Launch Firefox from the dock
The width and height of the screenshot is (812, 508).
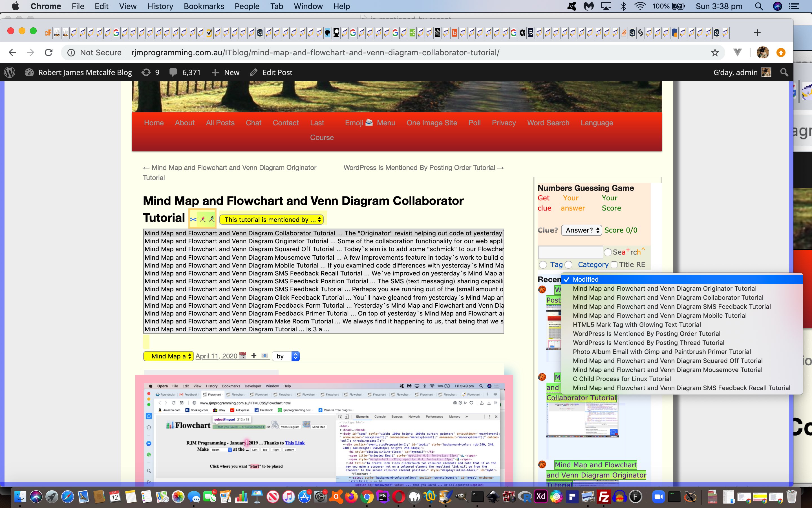click(351, 497)
